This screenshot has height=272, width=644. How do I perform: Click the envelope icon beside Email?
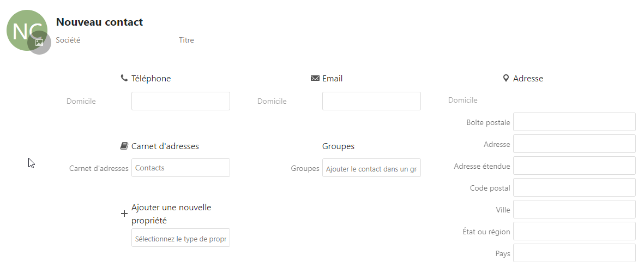point(315,78)
